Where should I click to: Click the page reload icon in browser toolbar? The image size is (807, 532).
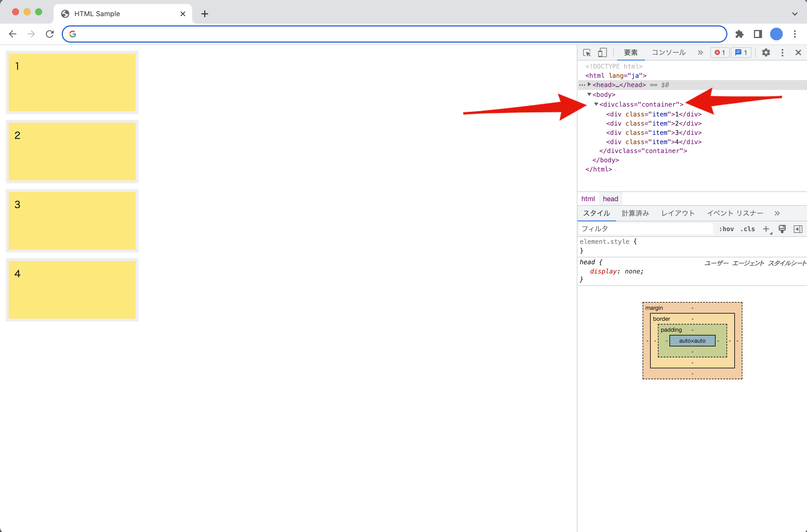[50, 34]
